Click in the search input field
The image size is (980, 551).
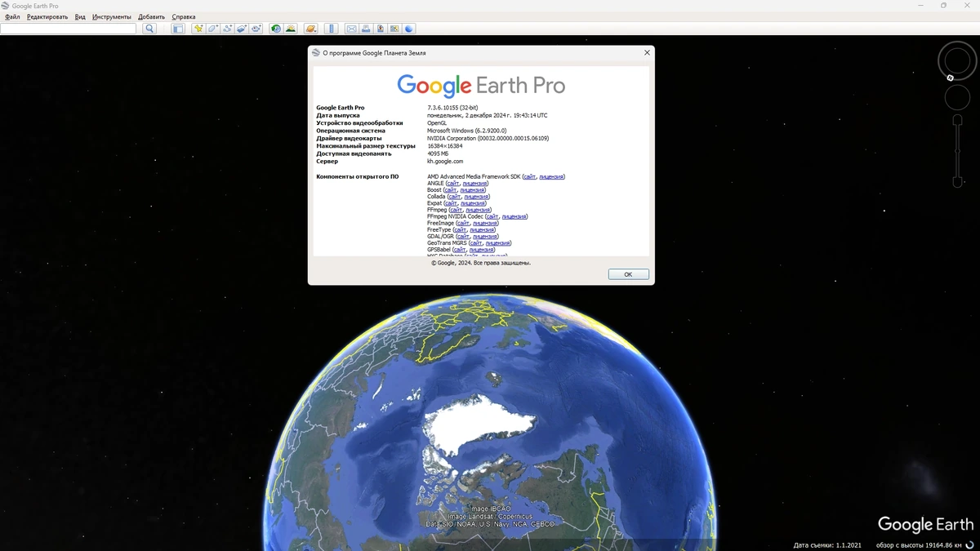[69, 29]
